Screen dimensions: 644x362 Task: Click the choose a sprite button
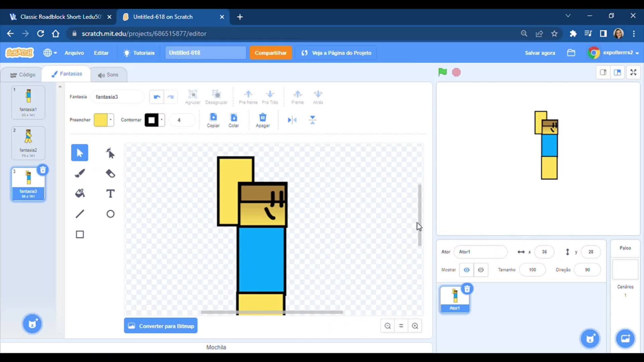(590, 339)
